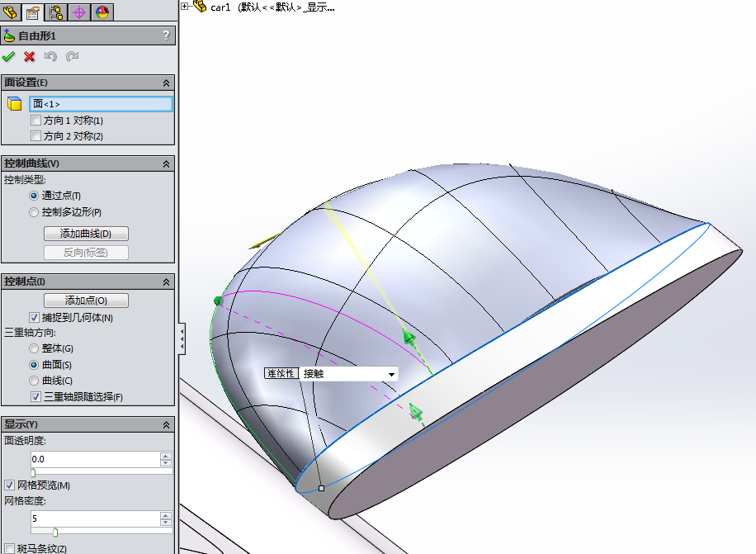
Task: Open the ConfigurationManager tab
Action: (56, 12)
